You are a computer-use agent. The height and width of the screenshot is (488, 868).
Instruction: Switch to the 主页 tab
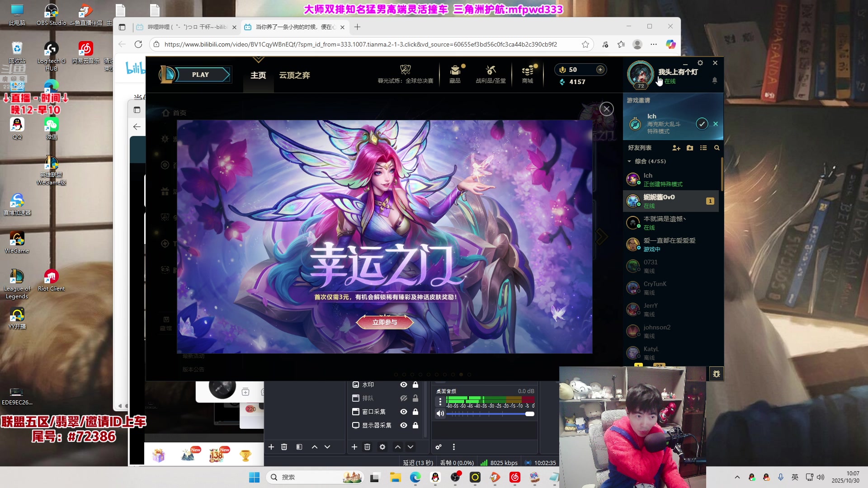coord(258,75)
